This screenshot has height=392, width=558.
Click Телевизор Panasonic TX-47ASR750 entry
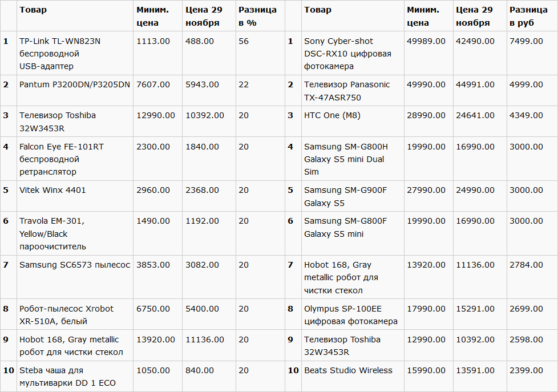pyautogui.click(x=347, y=91)
